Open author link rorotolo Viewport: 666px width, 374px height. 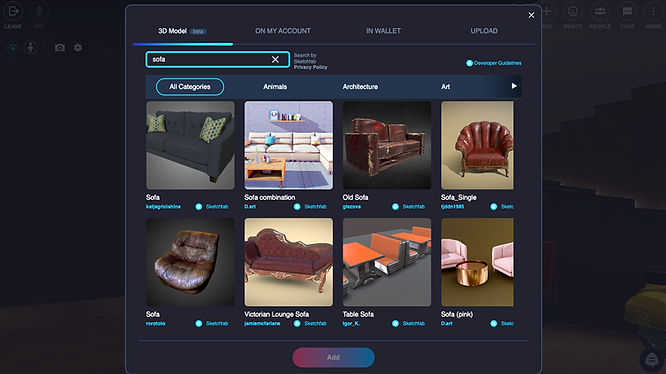coord(155,323)
